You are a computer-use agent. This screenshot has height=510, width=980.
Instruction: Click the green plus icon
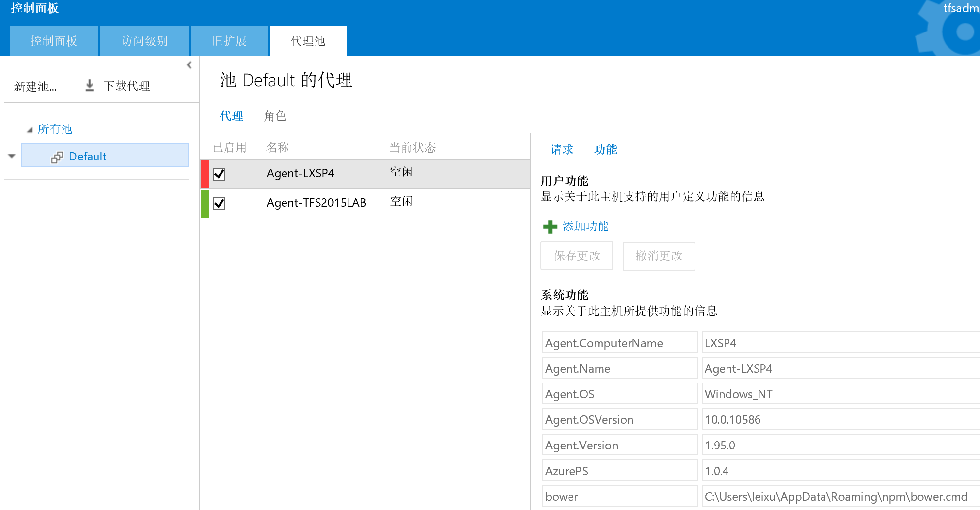coord(550,227)
